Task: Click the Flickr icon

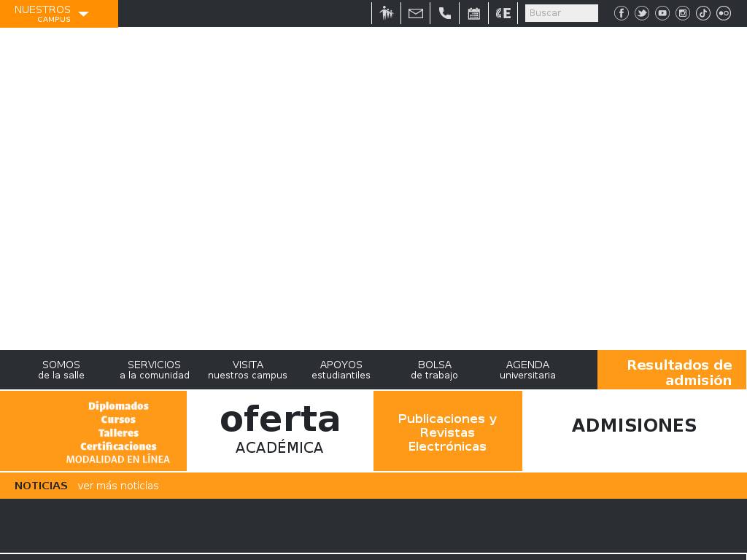Action: pyautogui.click(x=724, y=13)
